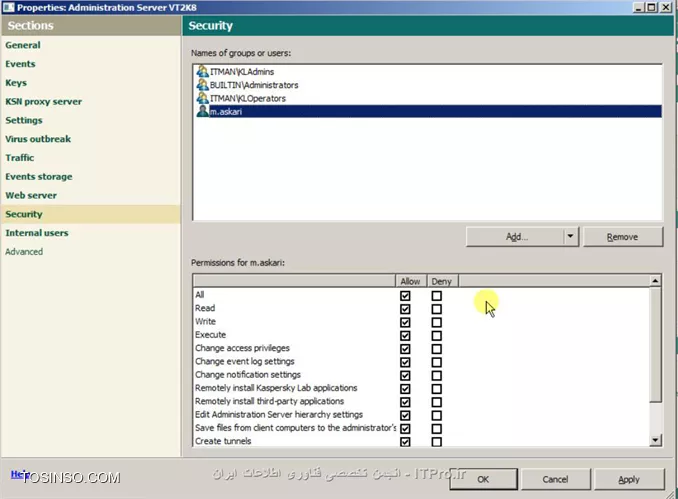Toggle Deny checkbox for Read
This screenshot has width=678, height=499.
[437, 309]
